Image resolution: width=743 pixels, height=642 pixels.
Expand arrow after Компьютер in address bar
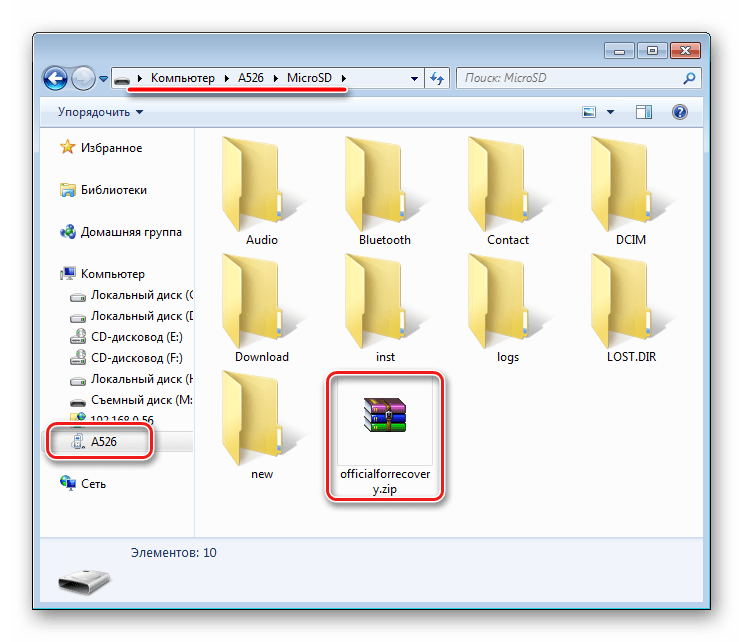(227, 79)
